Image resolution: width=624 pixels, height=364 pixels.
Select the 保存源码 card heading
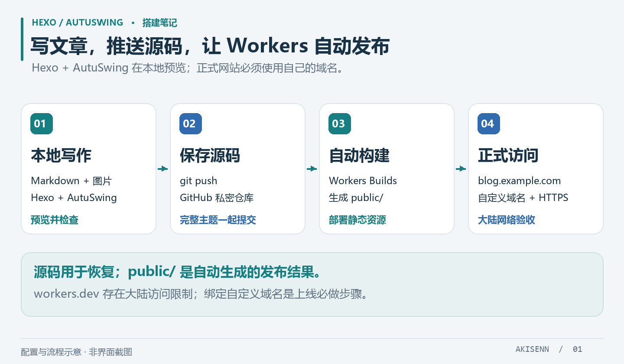pos(210,155)
